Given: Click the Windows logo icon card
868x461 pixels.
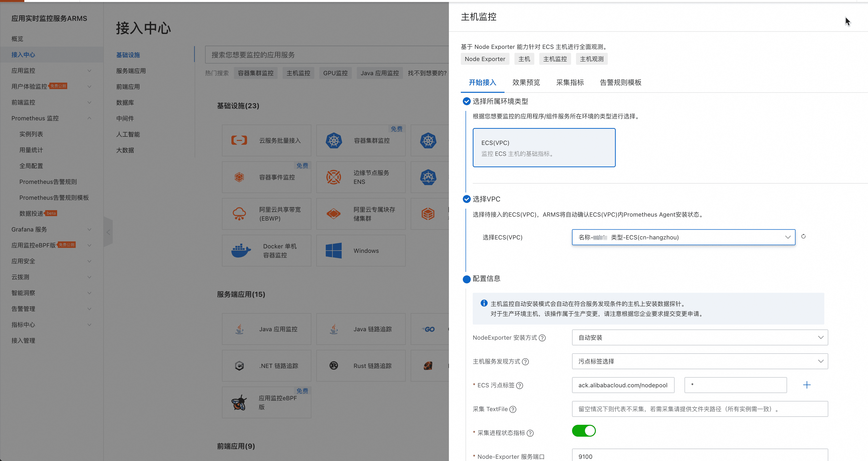Looking at the screenshot, I should point(334,251).
